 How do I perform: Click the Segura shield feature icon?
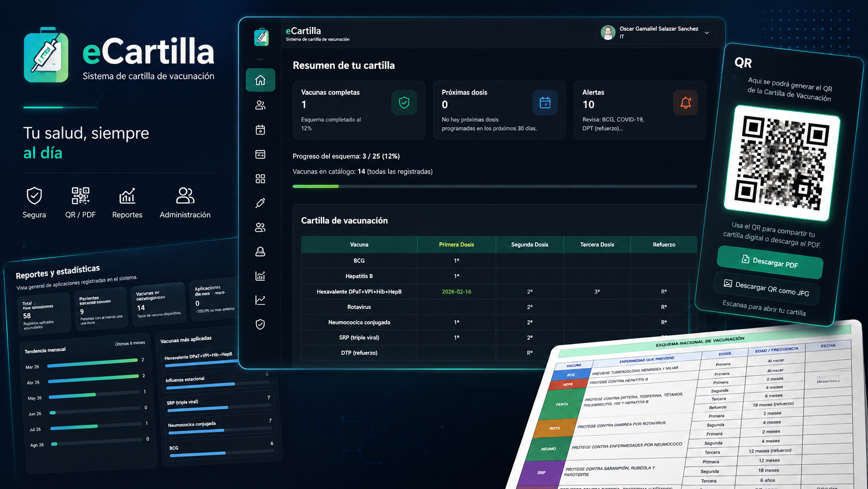(34, 196)
